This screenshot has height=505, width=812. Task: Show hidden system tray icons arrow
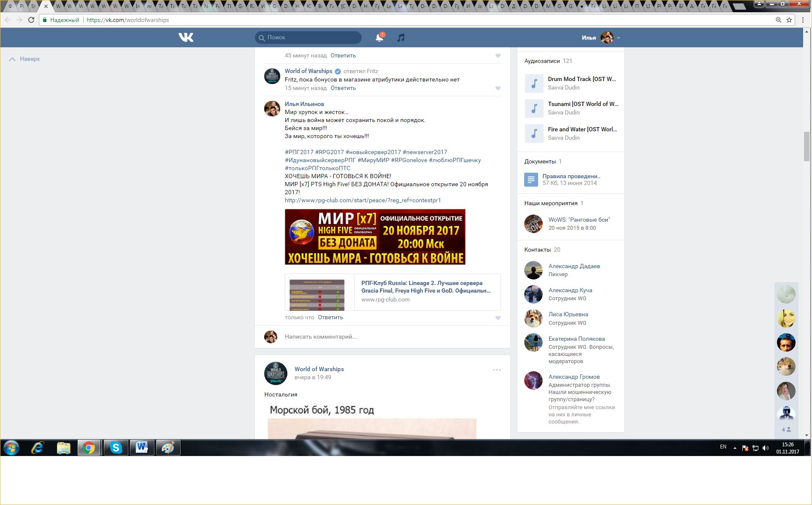coord(735,448)
